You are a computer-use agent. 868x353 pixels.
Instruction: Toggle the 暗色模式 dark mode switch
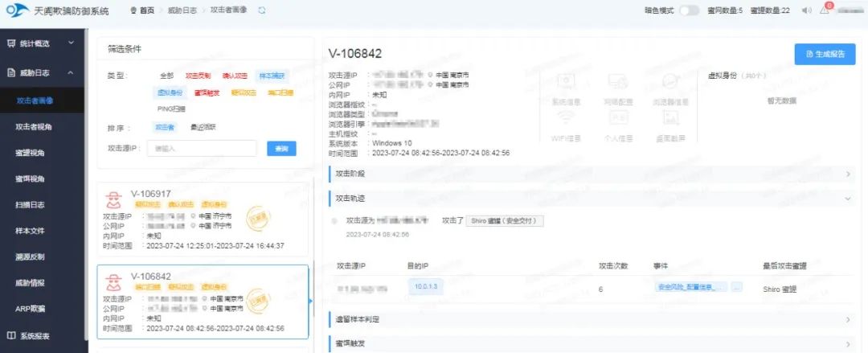point(689,10)
